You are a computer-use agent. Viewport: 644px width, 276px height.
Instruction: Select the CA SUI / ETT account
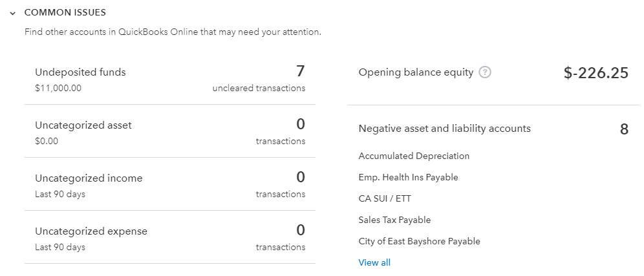(x=385, y=199)
